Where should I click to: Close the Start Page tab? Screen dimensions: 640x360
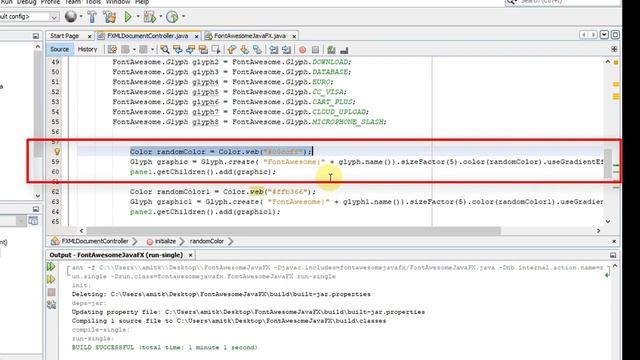tap(89, 36)
